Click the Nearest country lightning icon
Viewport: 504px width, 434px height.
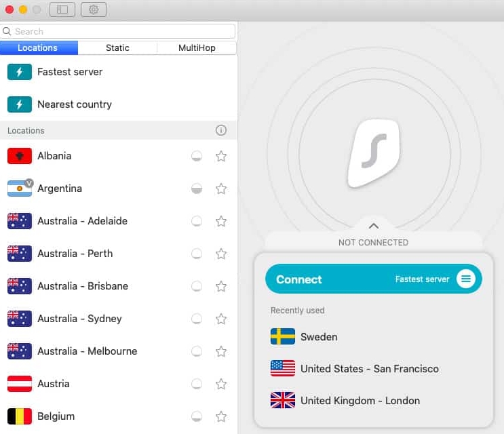pyautogui.click(x=20, y=104)
